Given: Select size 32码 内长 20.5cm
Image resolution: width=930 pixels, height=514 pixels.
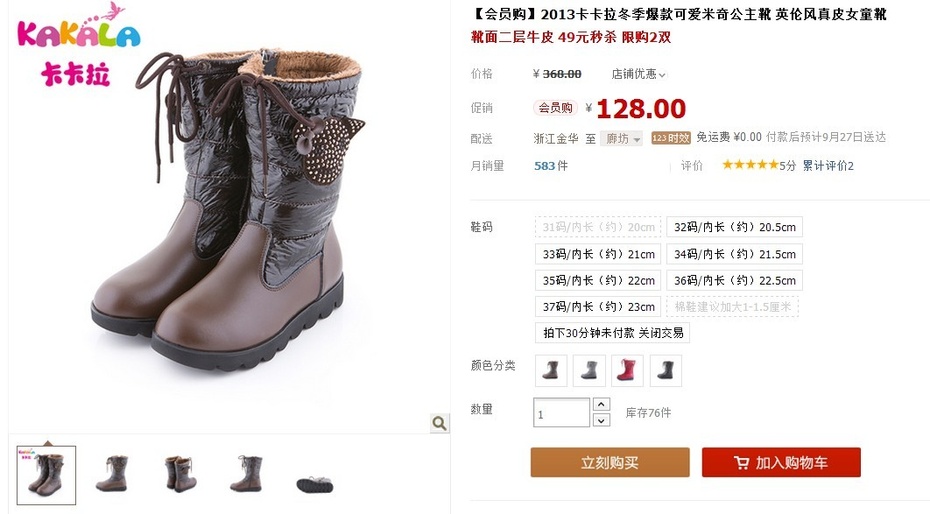Looking at the screenshot, I should click(734, 227).
